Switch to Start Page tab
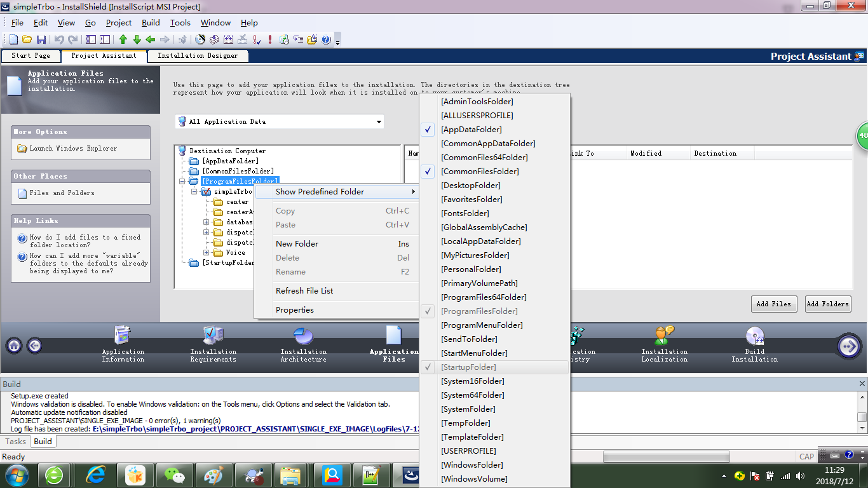The image size is (868, 488). [x=31, y=56]
